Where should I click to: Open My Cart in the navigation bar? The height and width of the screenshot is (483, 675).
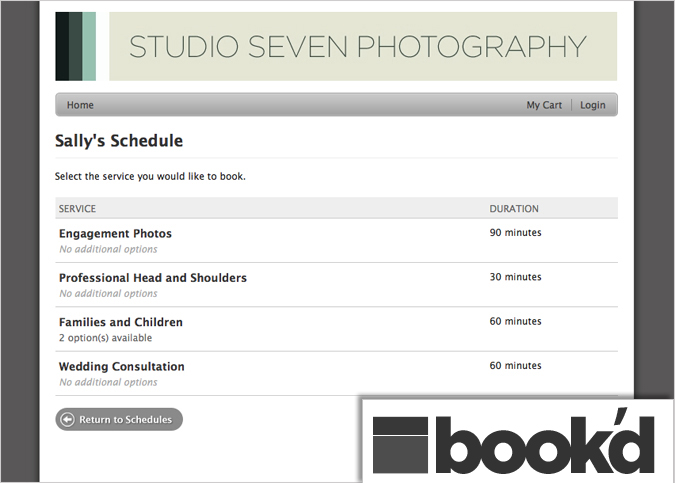[x=544, y=105]
